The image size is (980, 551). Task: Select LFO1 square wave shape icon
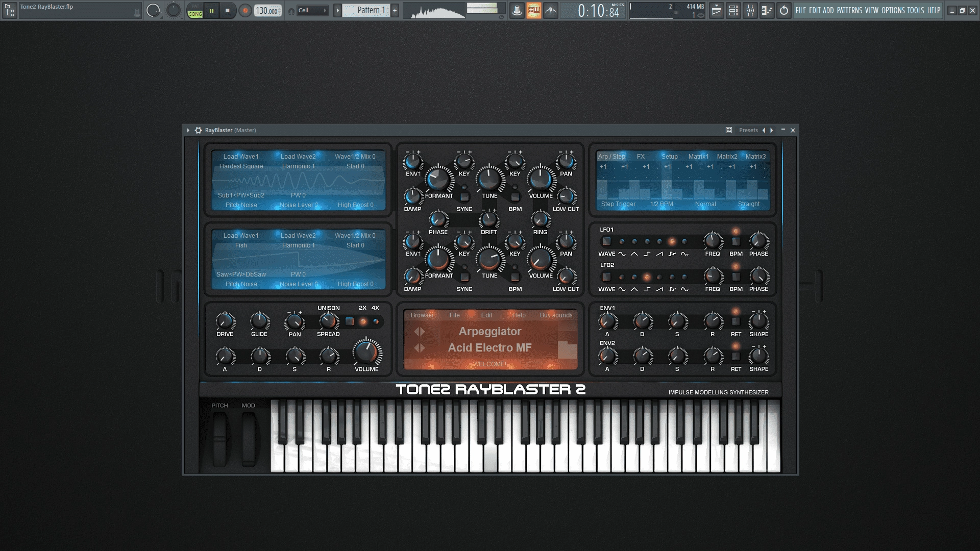coord(647,254)
